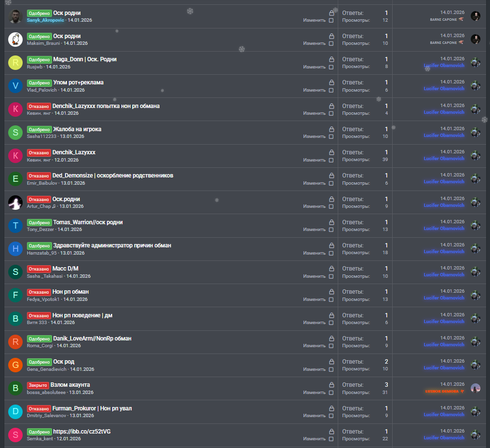Open thread Здравствуйте администратор причин обман
490x448 pixels.
point(112,245)
